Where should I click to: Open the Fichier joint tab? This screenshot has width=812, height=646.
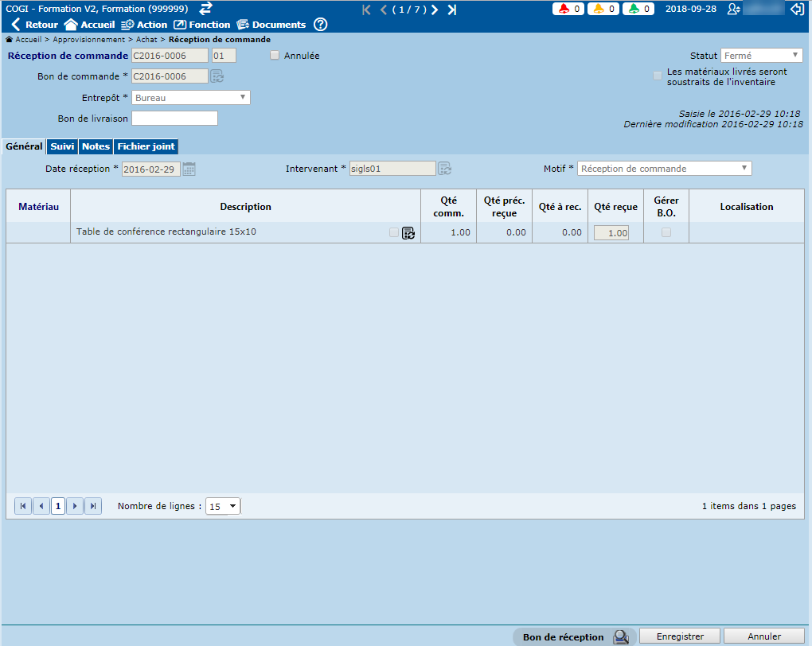[x=146, y=146]
